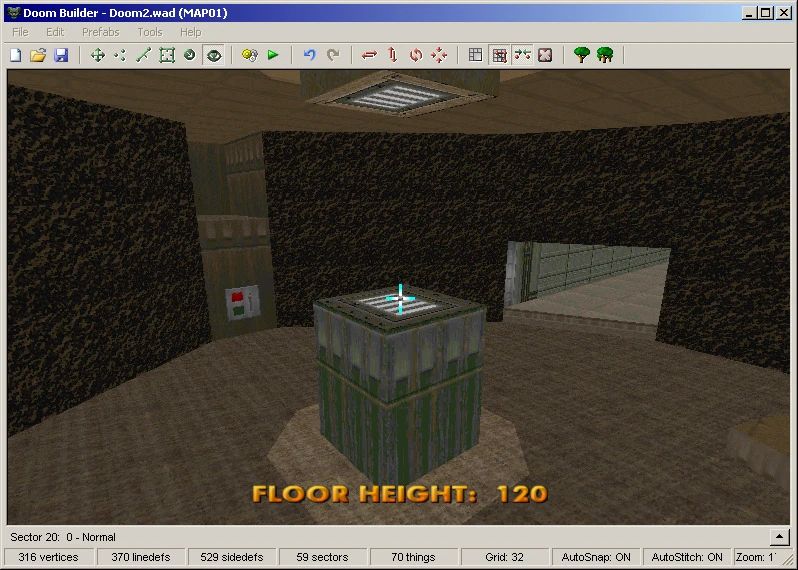798x570 pixels.
Task: Click the green Test Map play button
Action: [x=273, y=55]
